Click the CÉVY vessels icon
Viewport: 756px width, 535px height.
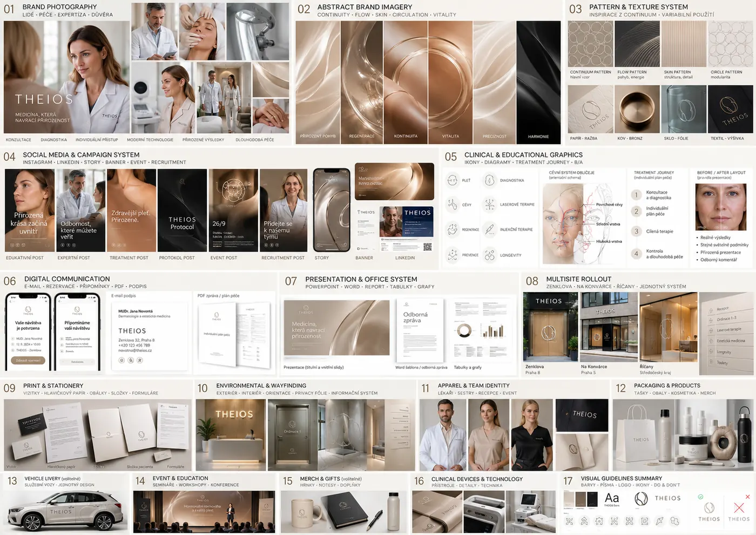(x=453, y=205)
